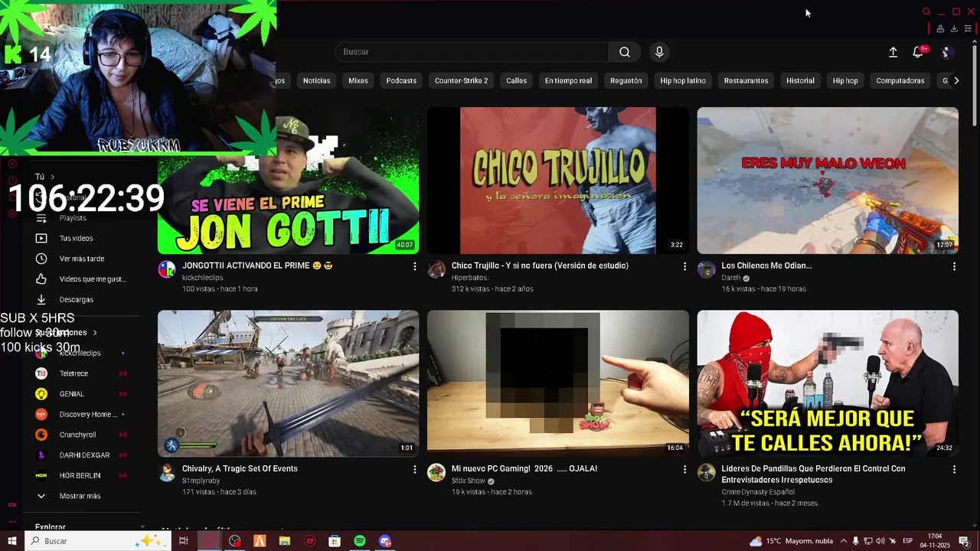Expand the Tú section chevron
The width and height of the screenshot is (980, 551).
[x=52, y=177]
